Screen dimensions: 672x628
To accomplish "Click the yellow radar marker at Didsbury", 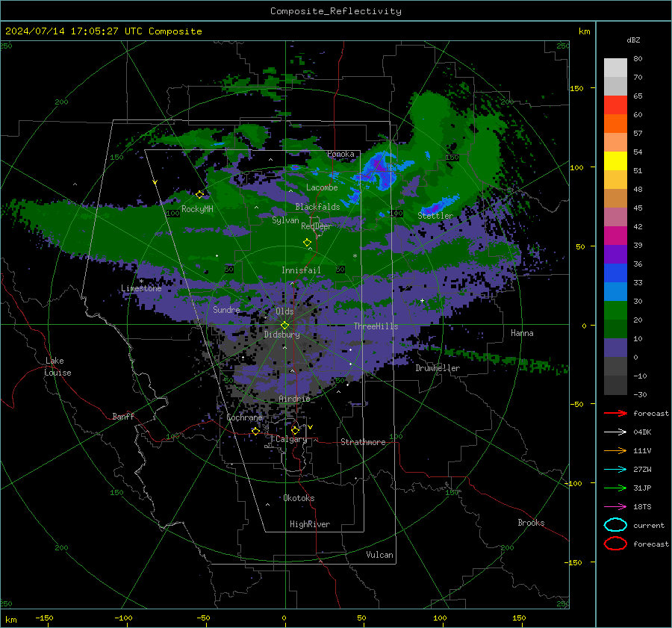I will 284,326.
